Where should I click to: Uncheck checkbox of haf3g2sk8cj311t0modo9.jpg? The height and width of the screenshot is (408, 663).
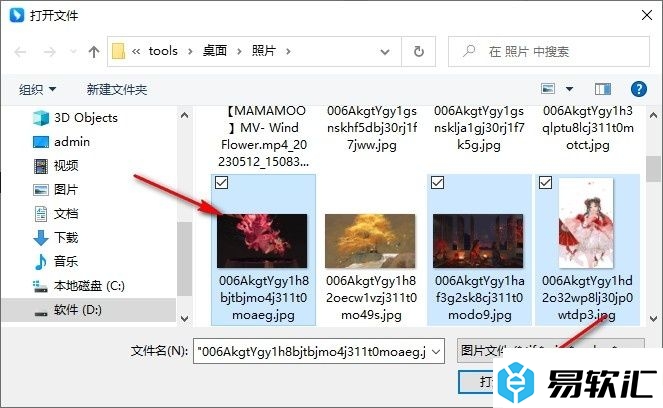437,183
